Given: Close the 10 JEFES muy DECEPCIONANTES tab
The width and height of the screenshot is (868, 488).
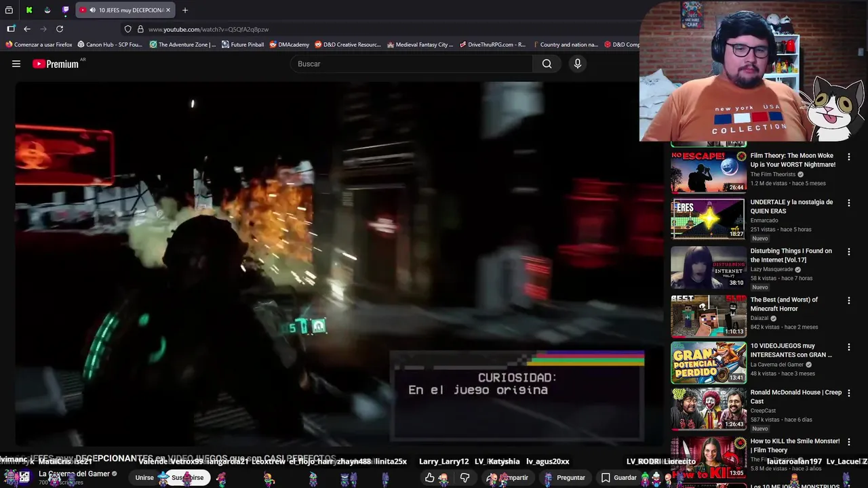Looking at the screenshot, I should tap(169, 10).
